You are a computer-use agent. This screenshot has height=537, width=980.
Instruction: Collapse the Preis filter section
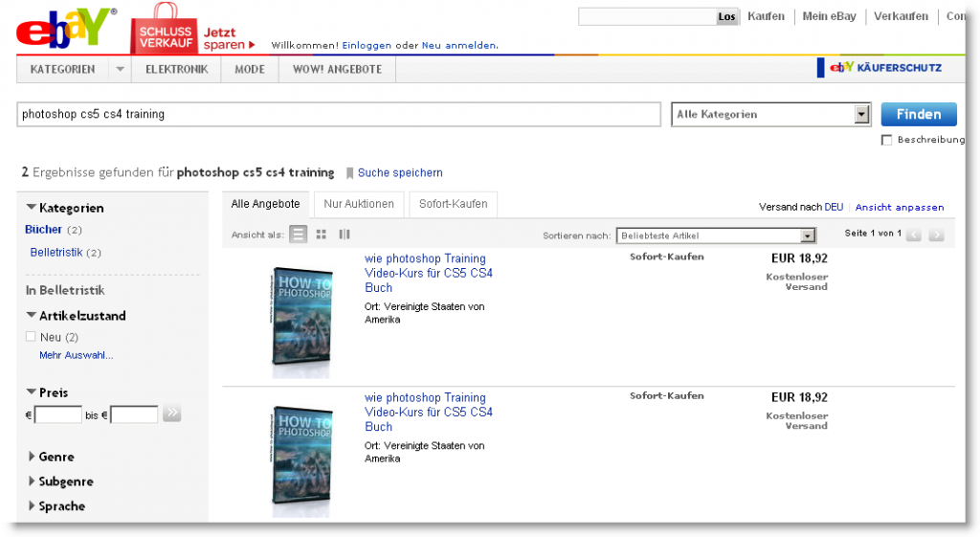[x=32, y=392]
